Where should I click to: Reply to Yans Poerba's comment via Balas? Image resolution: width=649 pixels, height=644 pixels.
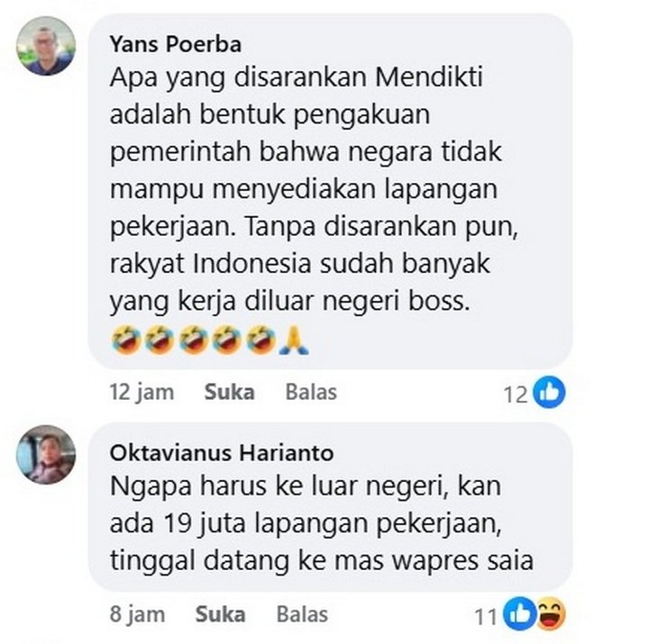311,392
